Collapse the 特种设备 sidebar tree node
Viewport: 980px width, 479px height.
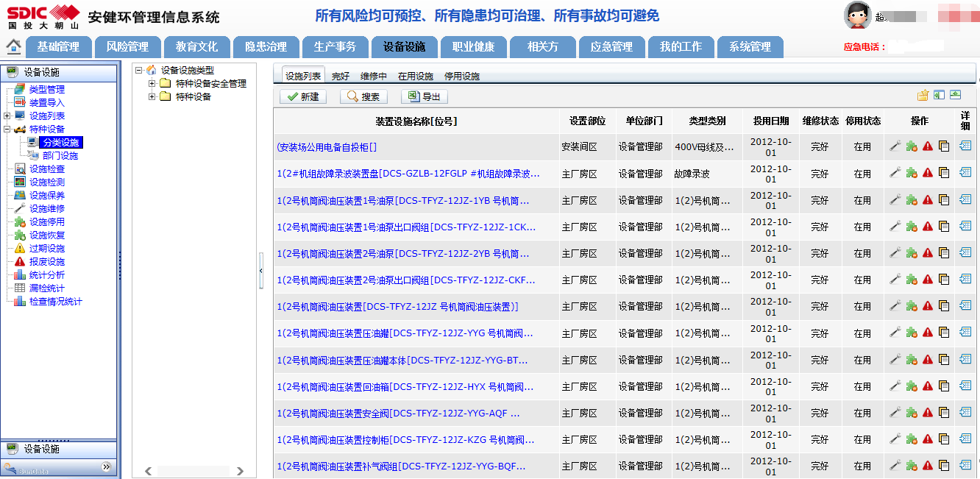click(7, 129)
